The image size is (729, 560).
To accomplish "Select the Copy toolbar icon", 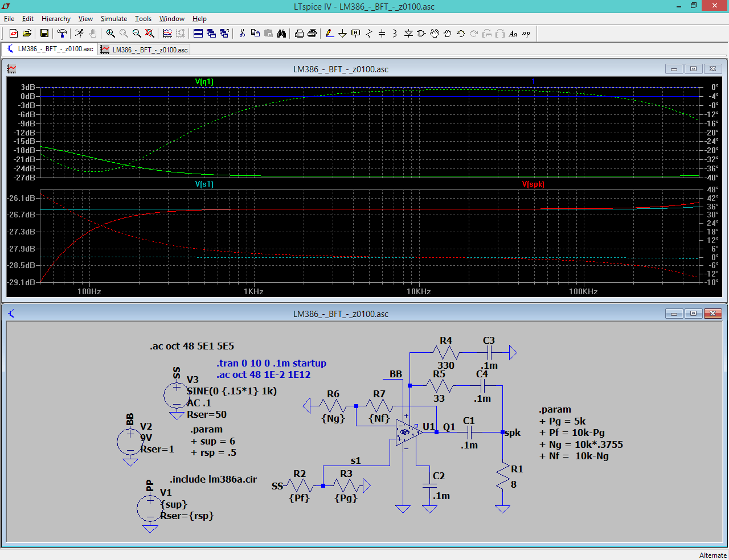I will pyautogui.click(x=255, y=34).
